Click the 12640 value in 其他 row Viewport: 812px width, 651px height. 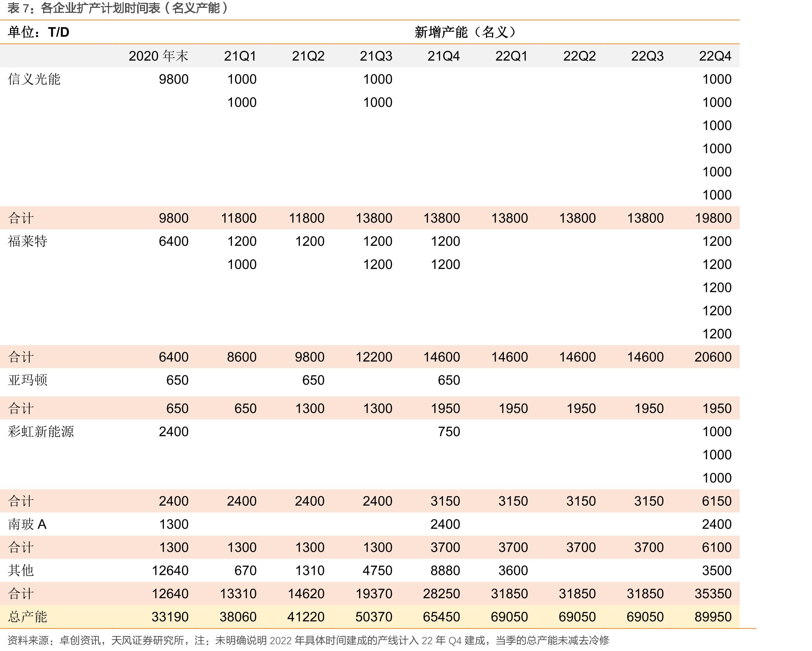click(x=170, y=571)
